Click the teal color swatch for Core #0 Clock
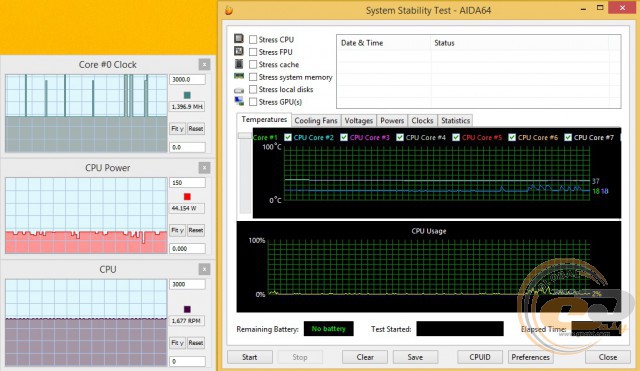 pyautogui.click(x=187, y=95)
